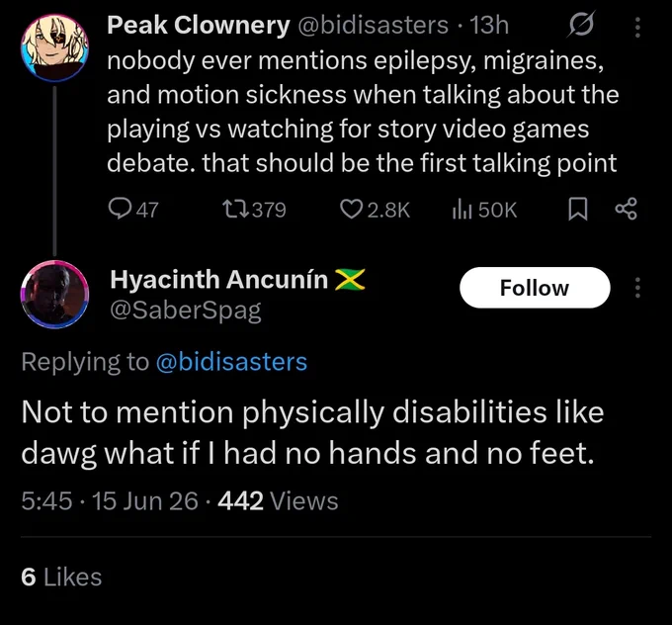The width and height of the screenshot is (672, 625).
Task: Follow Hyacinth Ancunín
Action: [x=535, y=288]
